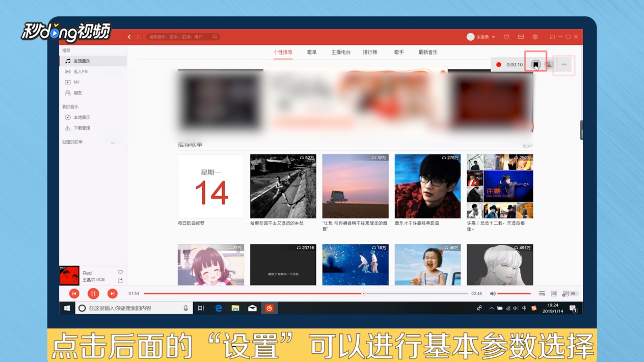644x362 pixels.
Task: Open the sunset house playlist cover
Action: click(x=355, y=186)
